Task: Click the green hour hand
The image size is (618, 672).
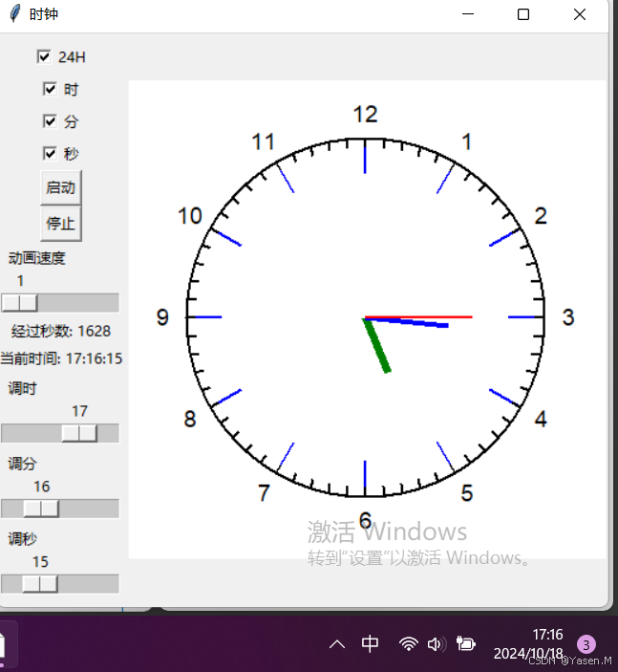Action: coord(377,345)
